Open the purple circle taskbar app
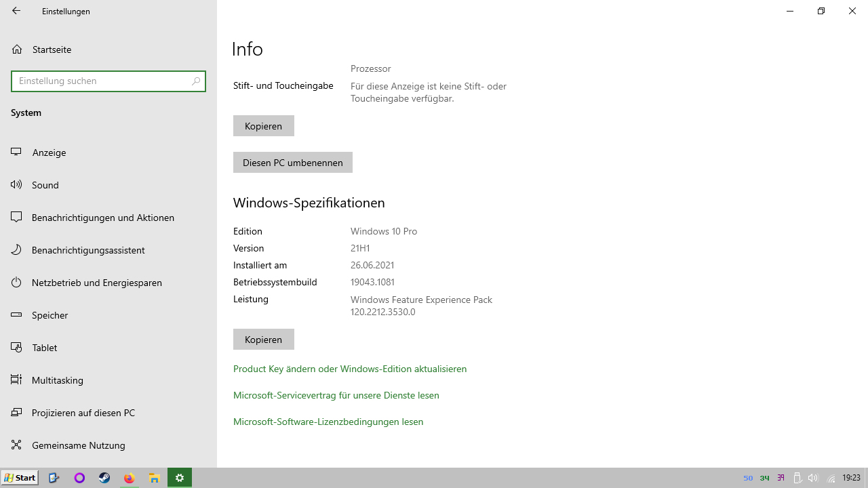 point(79,478)
